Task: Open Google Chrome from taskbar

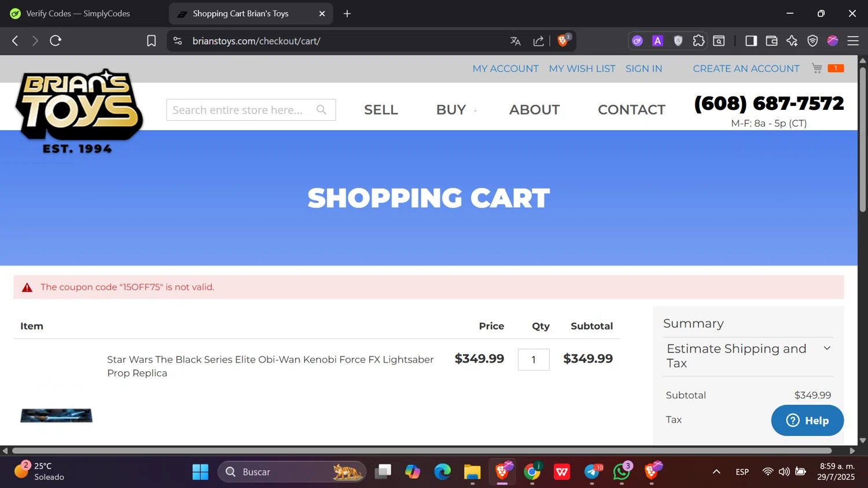Action: tap(532, 472)
